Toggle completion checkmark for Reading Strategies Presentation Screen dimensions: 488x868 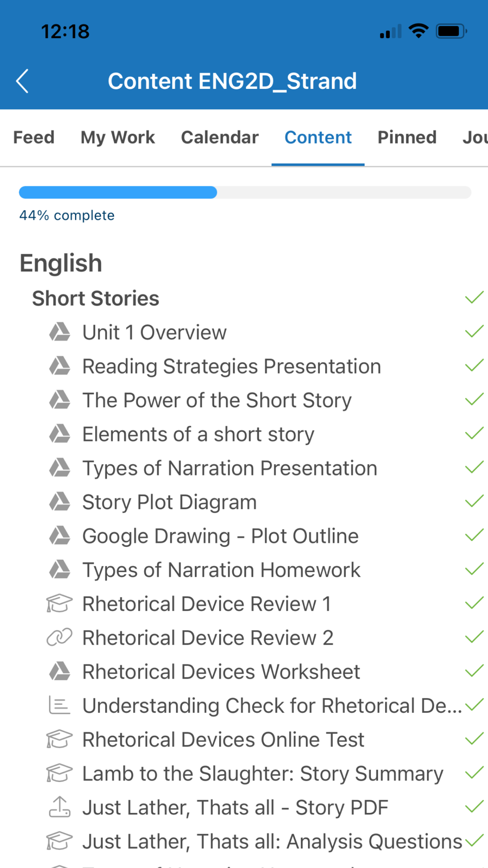(474, 366)
